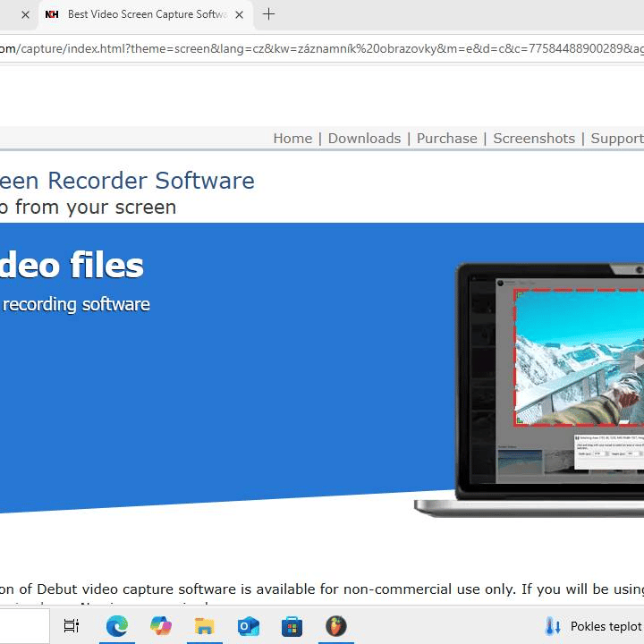The image size is (644, 644).
Task: Click the browser address bar URL
Action: 322,49
